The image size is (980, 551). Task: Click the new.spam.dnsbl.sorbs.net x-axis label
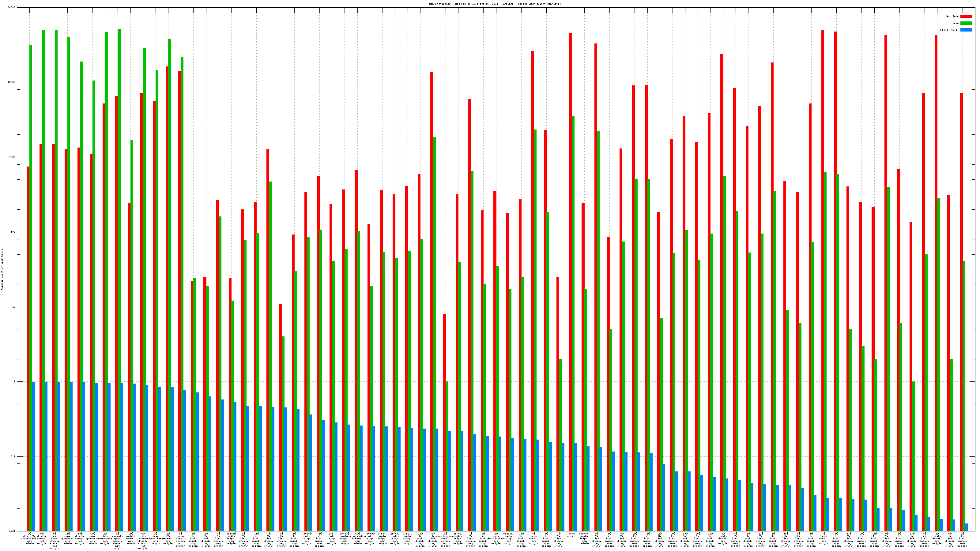[x=55, y=541]
